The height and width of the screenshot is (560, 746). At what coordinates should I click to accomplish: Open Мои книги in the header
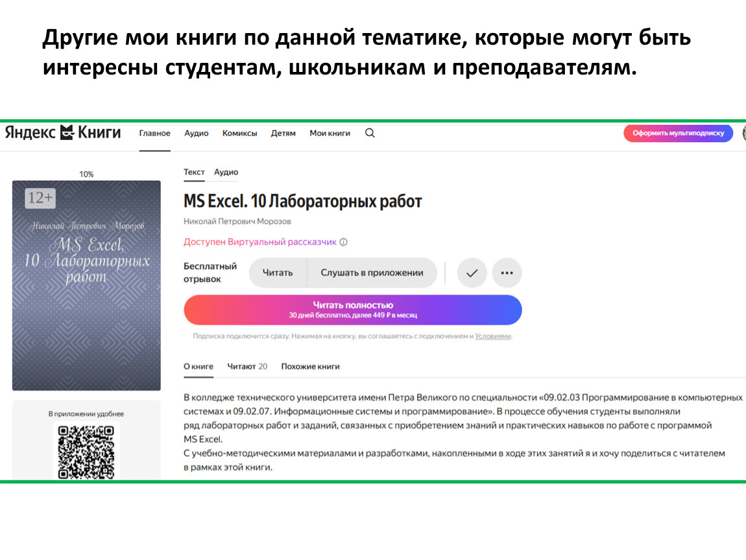(x=330, y=133)
